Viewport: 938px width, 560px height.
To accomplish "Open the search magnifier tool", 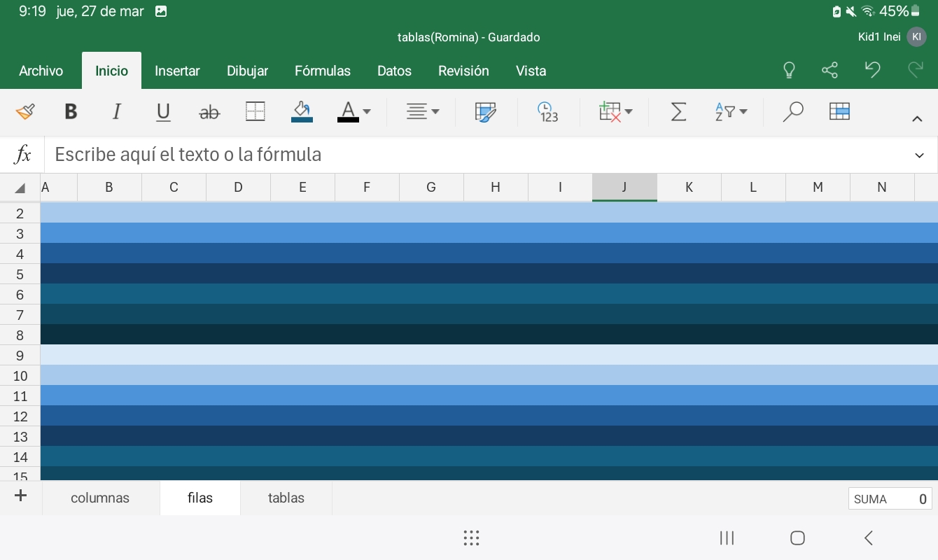I will 792,112.
